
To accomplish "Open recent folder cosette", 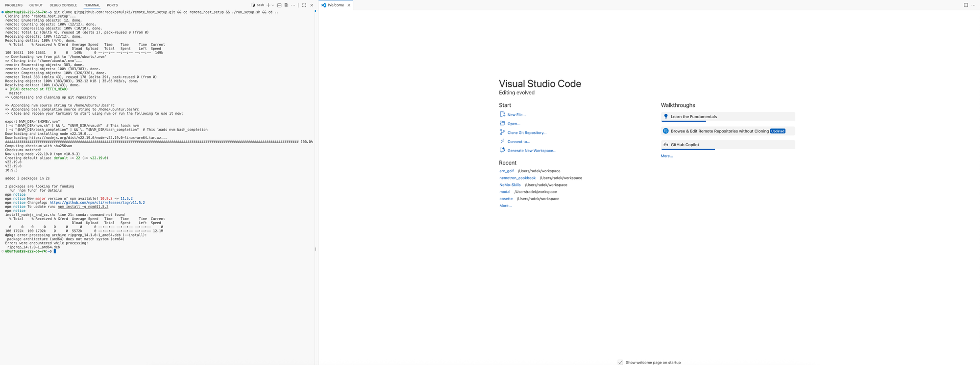I will click(506, 199).
